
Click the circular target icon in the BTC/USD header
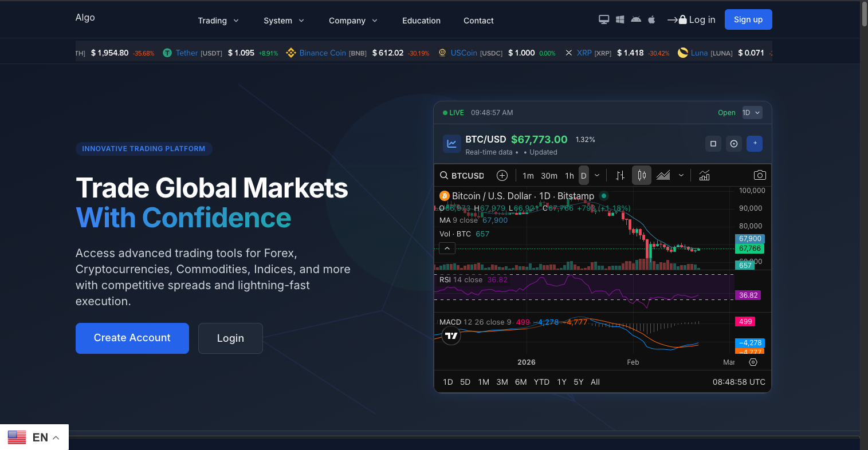click(x=734, y=144)
